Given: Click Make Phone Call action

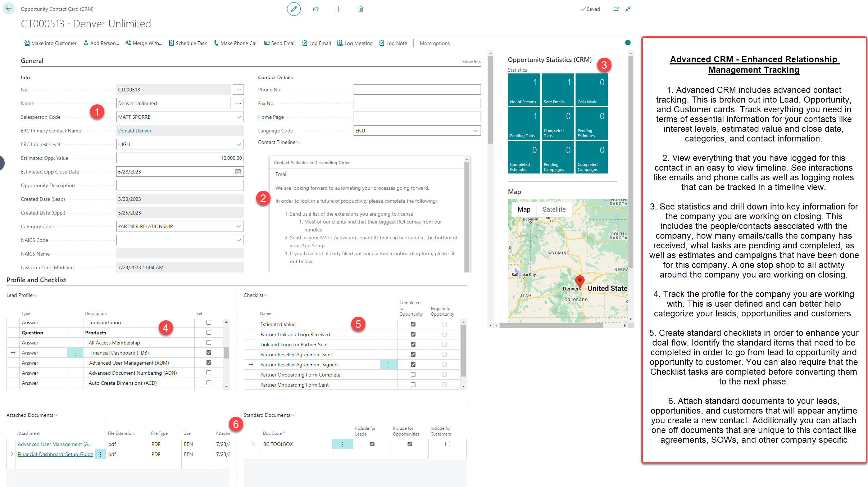Looking at the screenshot, I should (236, 43).
